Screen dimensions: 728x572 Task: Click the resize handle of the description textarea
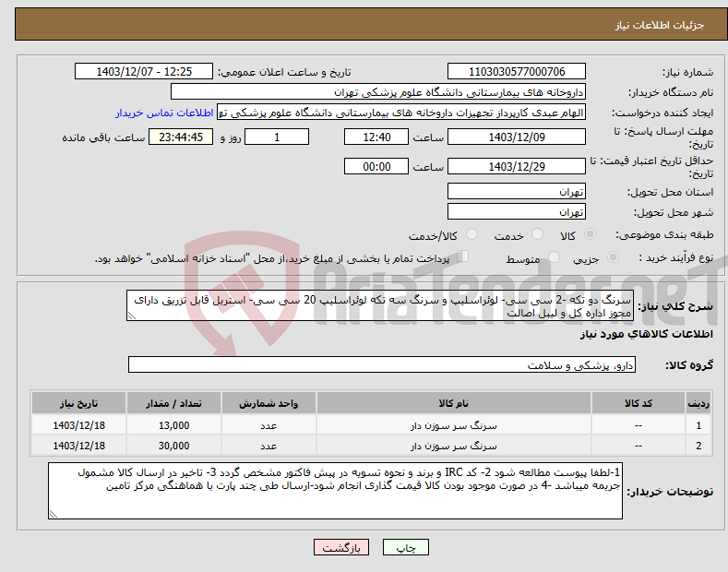(x=132, y=316)
